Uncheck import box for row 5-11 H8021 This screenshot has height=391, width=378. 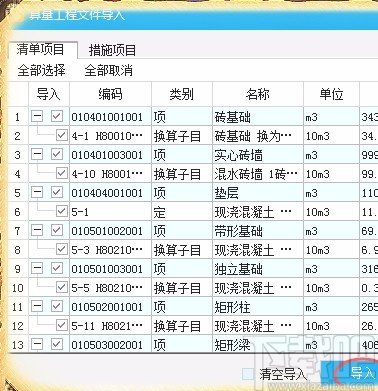[61, 325]
